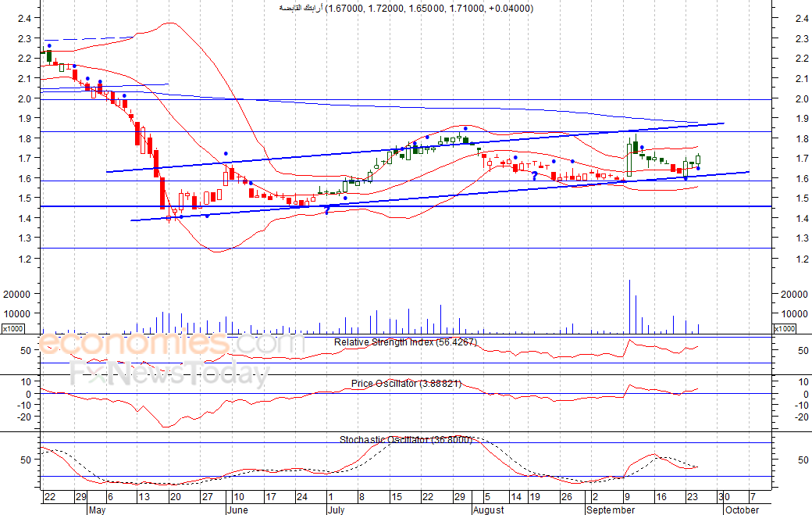The height and width of the screenshot is (515, 812).
Task: Click date label 23 in September
Action: (x=693, y=497)
